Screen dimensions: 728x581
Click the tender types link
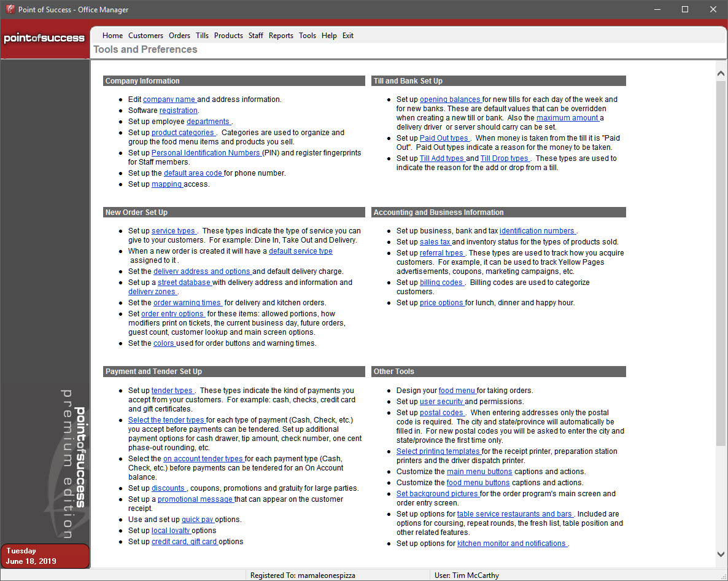click(172, 391)
